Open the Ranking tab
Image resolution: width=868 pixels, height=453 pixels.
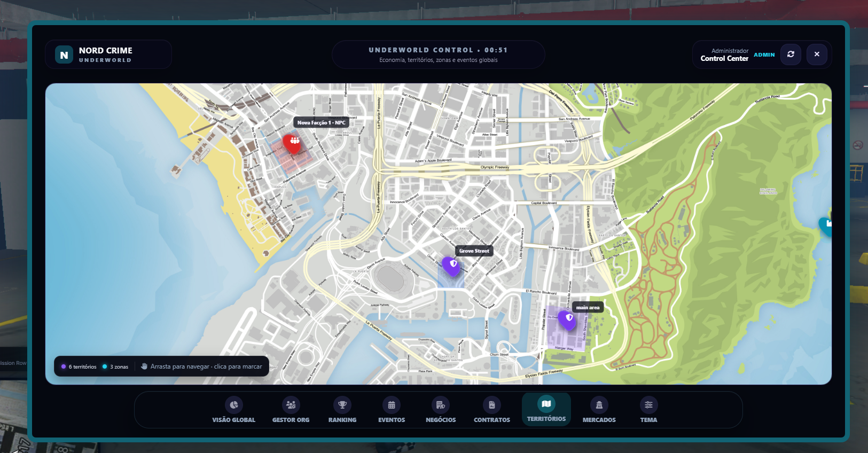point(342,410)
